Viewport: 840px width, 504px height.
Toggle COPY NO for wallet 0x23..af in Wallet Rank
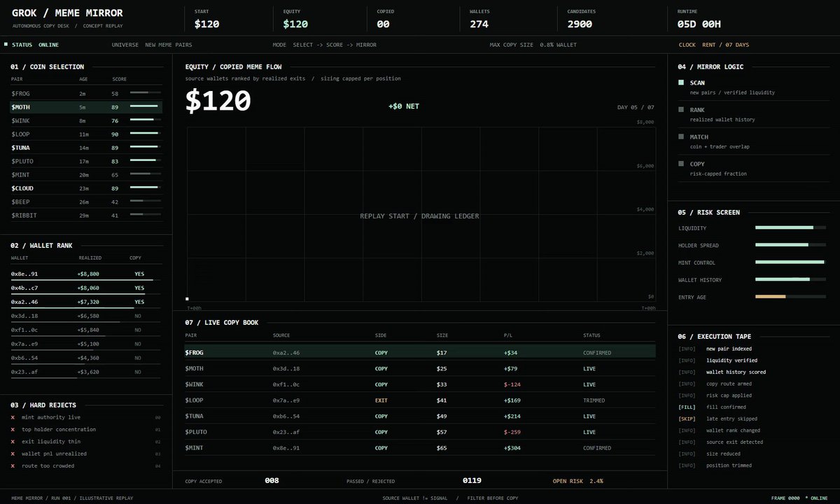[x=137, y=372]
